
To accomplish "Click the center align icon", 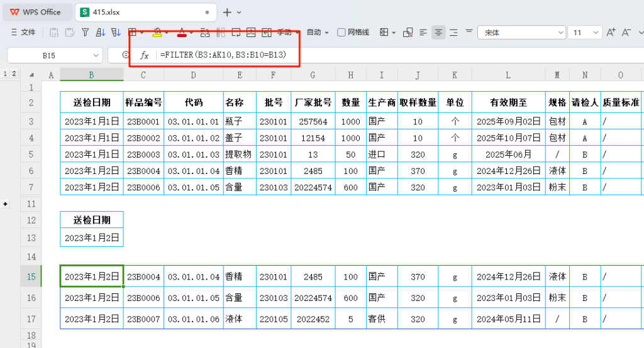I will [x=438, y=33].
